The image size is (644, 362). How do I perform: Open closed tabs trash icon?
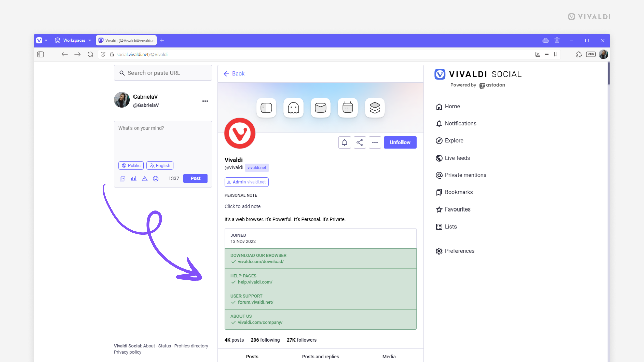click(x=557, y=40)
